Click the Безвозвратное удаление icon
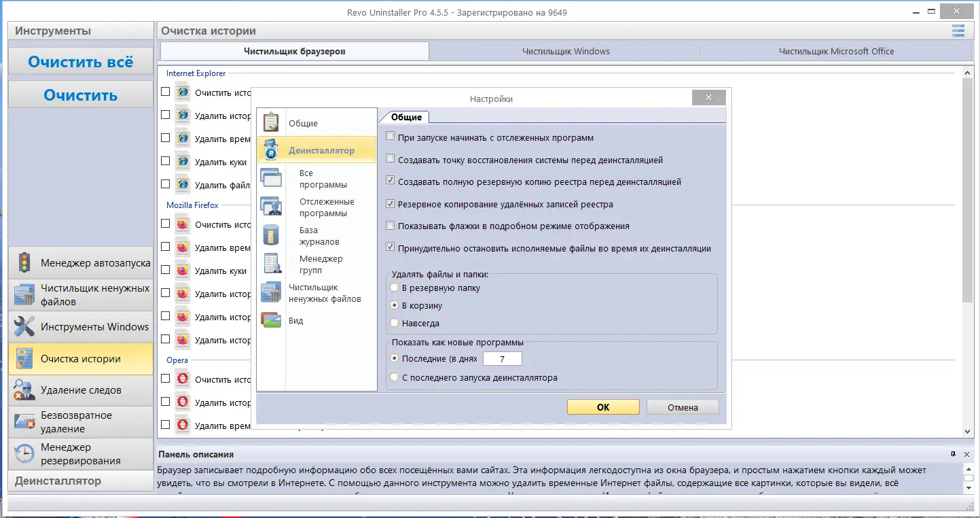Screen dimensions: 980x518 (x=24, y=422)
